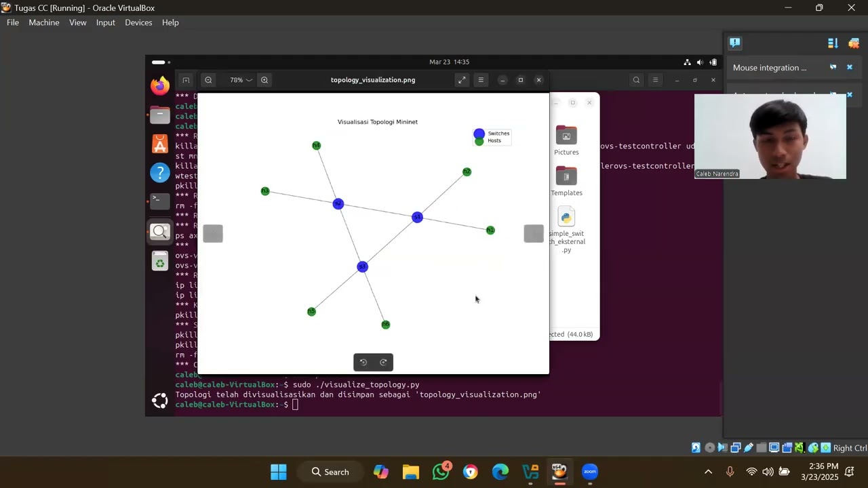Open the terminal window hamburger menu
868x488 pixels.
click(655, 80)
